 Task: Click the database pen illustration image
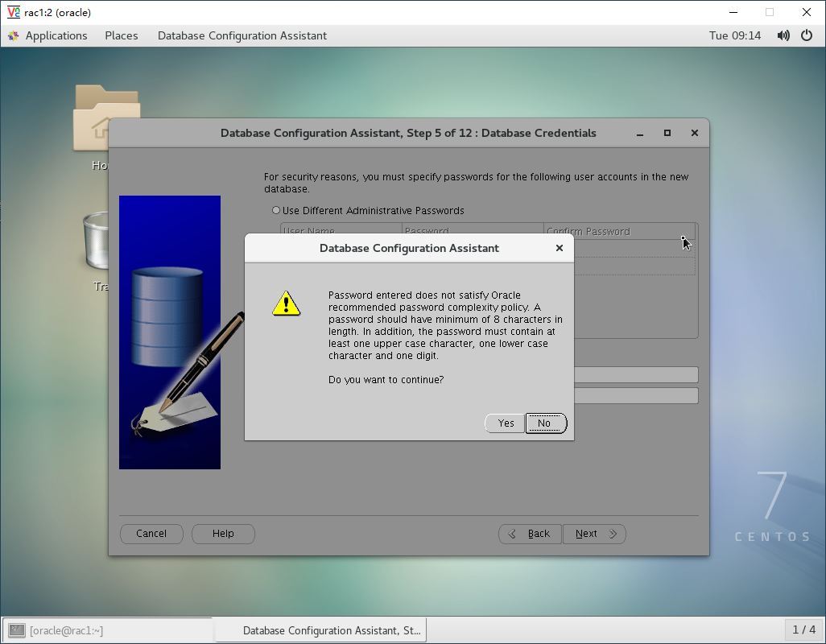click(170, 332)
